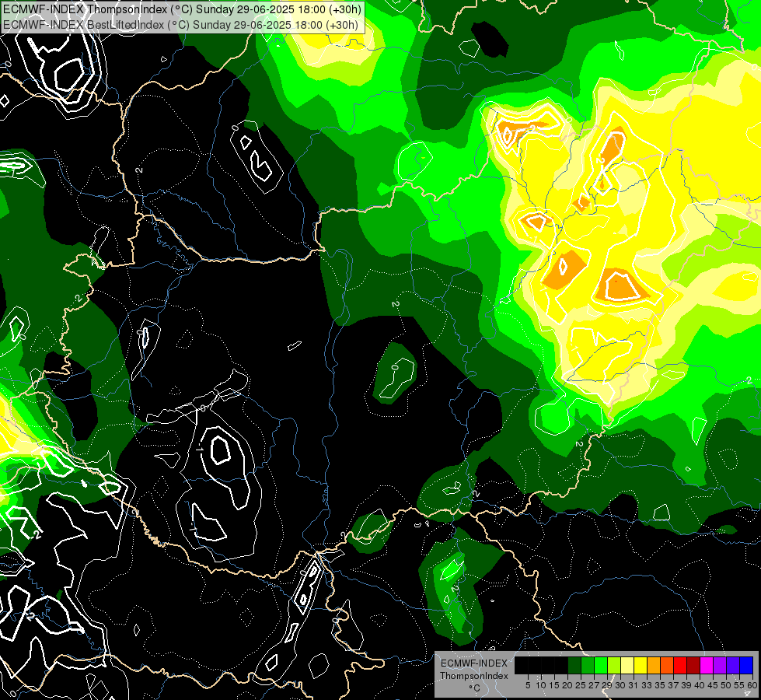Click the legend tick value 10

(x=541, y=685)
